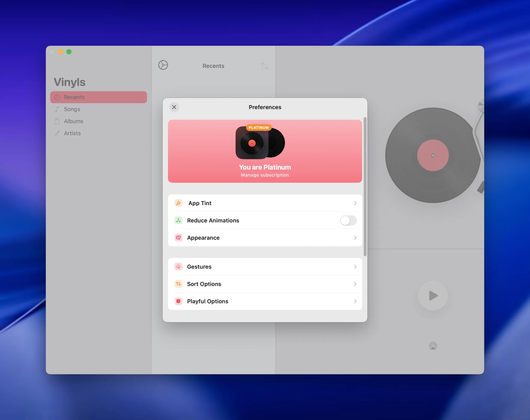This screenshot has height=420, width=530.
Task: Click the Manage subscription link
Action: point(265,175)
